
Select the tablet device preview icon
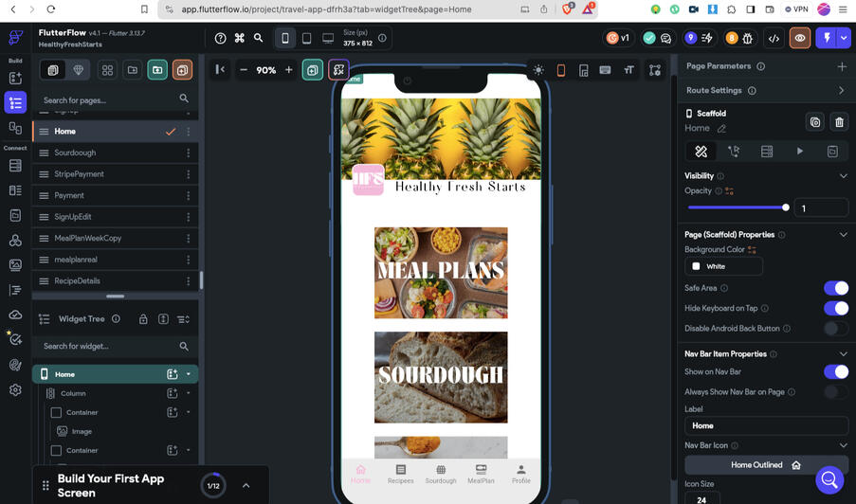click(x=306, y=39)
